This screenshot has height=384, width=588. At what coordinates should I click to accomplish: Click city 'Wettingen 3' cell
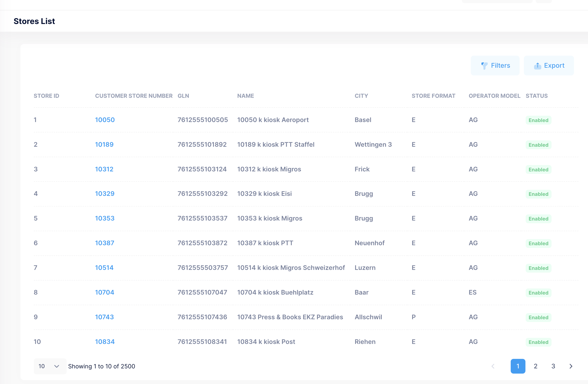pyautogui.click(x=373, y=145)
